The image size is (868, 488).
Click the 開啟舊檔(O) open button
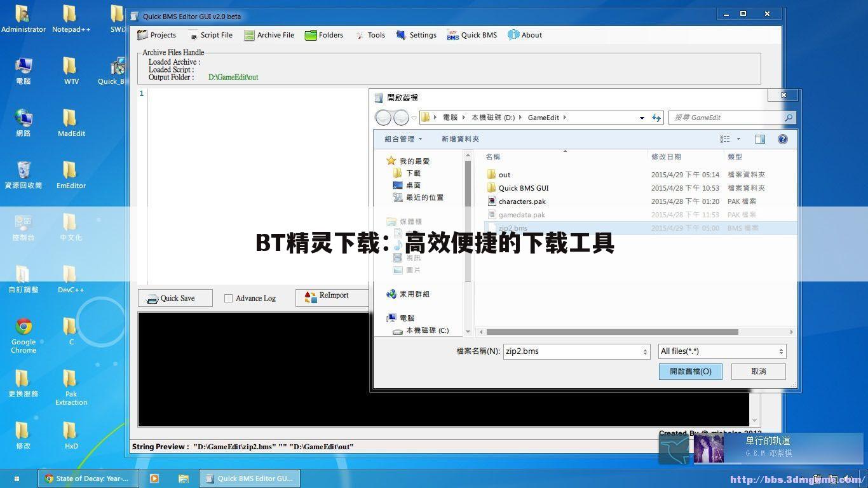click(690, 371)
